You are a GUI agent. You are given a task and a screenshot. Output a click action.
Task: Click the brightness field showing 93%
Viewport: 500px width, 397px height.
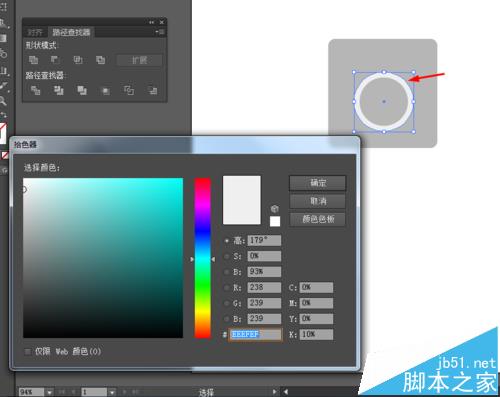[264, 272]
